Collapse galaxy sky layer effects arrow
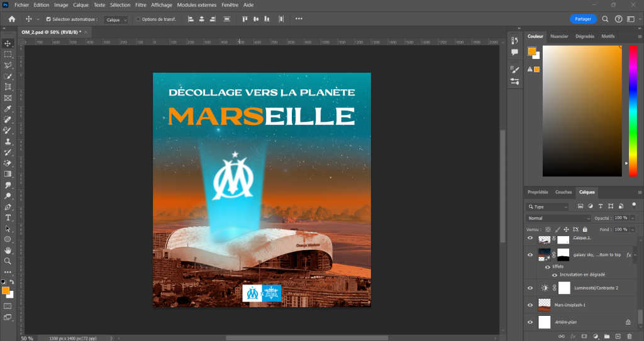Image resolution: width=644 pixels, height=341 pixels. (635, 255)
